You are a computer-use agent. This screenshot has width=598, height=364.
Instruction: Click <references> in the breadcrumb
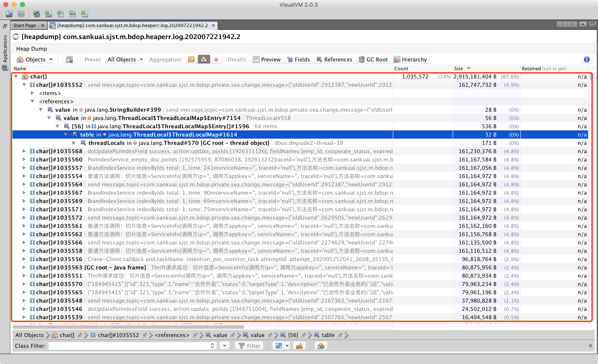(x=172, y=335)
